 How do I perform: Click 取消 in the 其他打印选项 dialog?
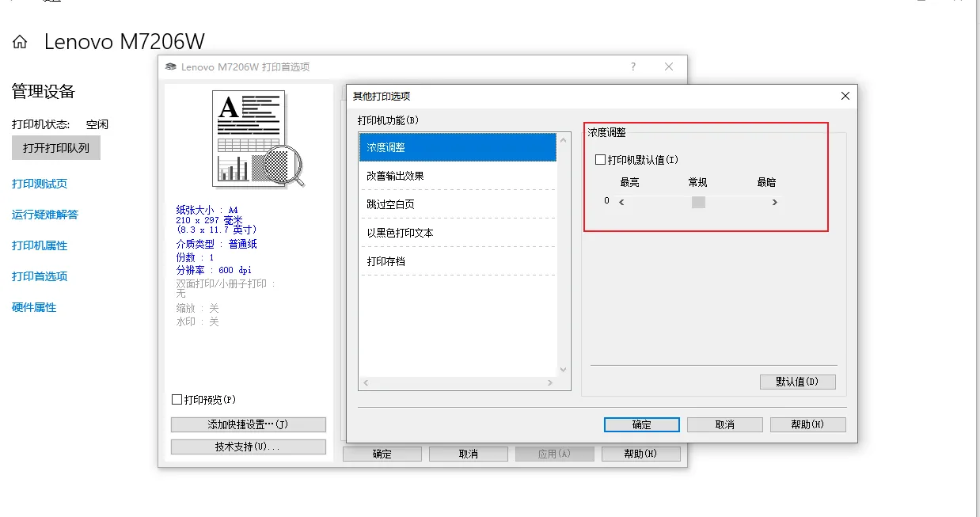coord(724,424)
